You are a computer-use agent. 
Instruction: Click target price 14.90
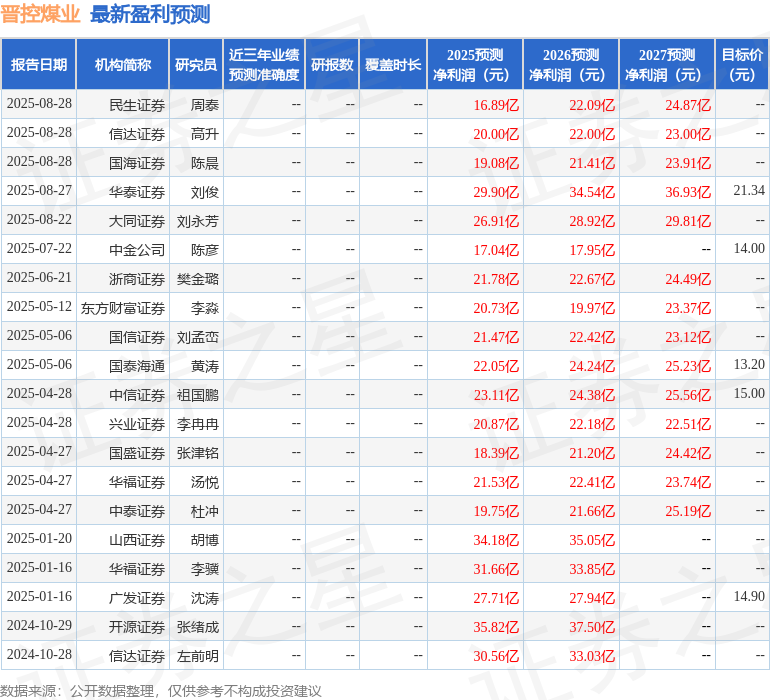coord(749,596)
